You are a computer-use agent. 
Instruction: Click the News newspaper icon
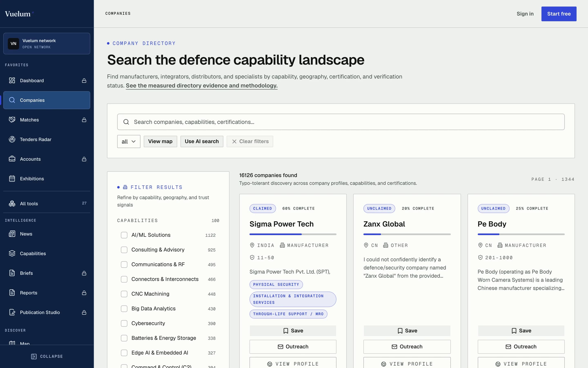click(x=12, y=234)
